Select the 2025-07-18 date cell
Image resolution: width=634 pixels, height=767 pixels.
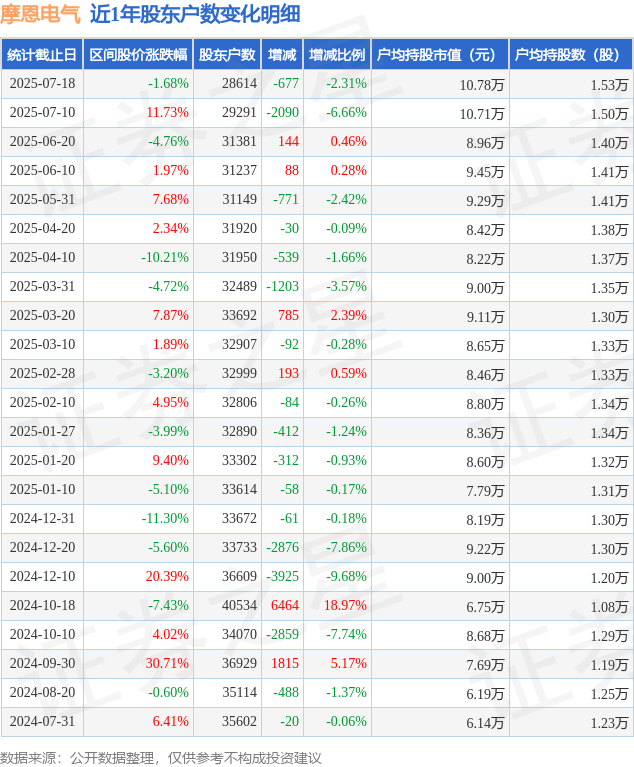tap(43, 84)
